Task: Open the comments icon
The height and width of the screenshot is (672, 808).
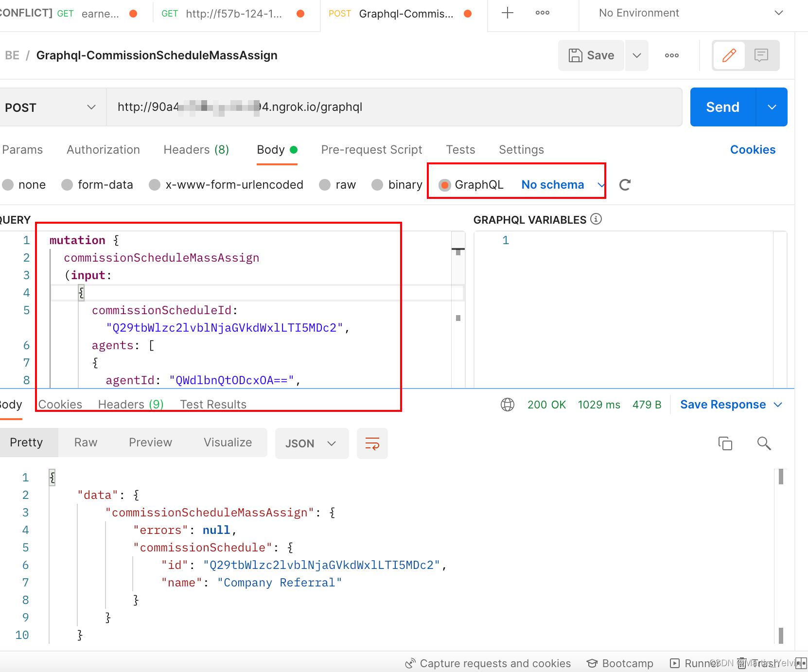Action: point(761,55)
